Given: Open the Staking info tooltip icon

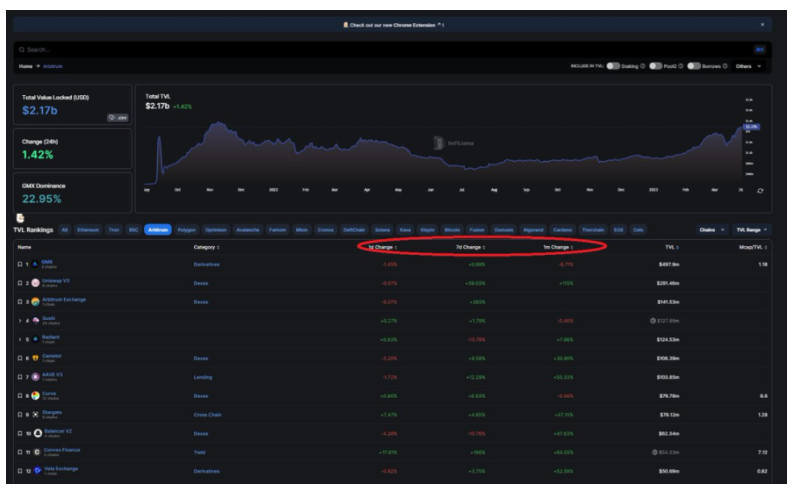Looking at the screenshot, I should [643, 66].
